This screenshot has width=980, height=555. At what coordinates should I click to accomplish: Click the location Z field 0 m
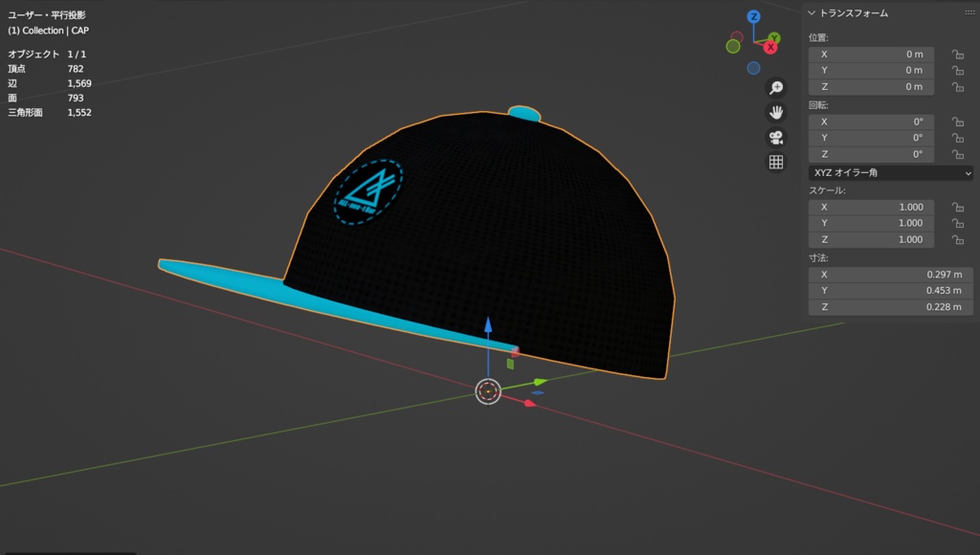click(871, 87)
